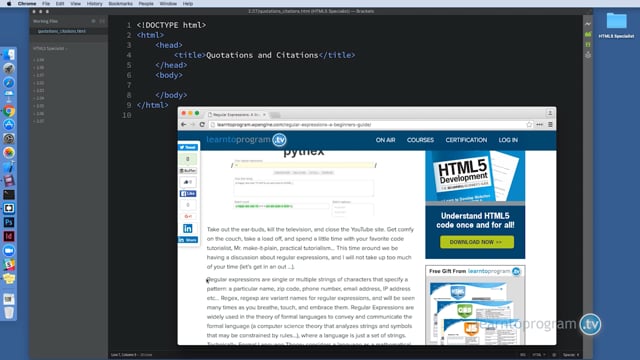Click CERTIFICATION in the site navigation
The height and width of the screenshot is (360, 640).
[466, 140]
